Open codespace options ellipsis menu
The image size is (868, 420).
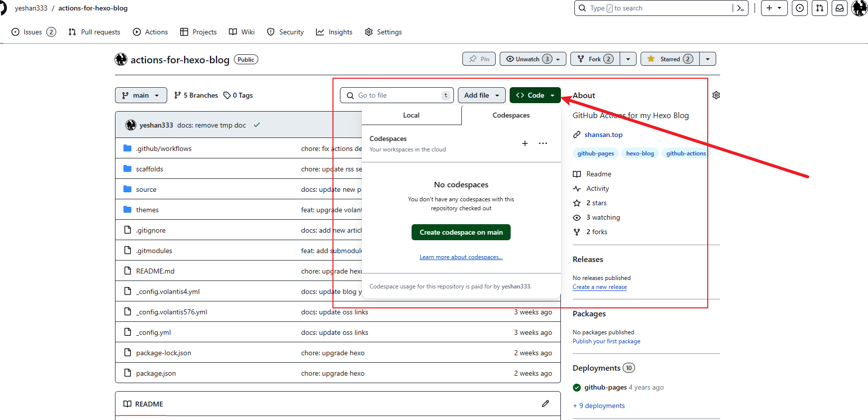coord(543,143)
